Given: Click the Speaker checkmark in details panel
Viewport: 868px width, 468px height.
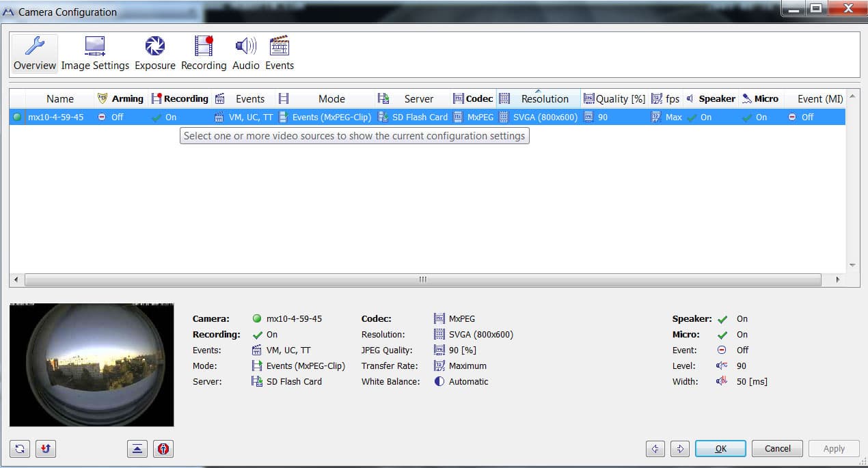Looking at the screenshot, I should click(x=722, y=319).
